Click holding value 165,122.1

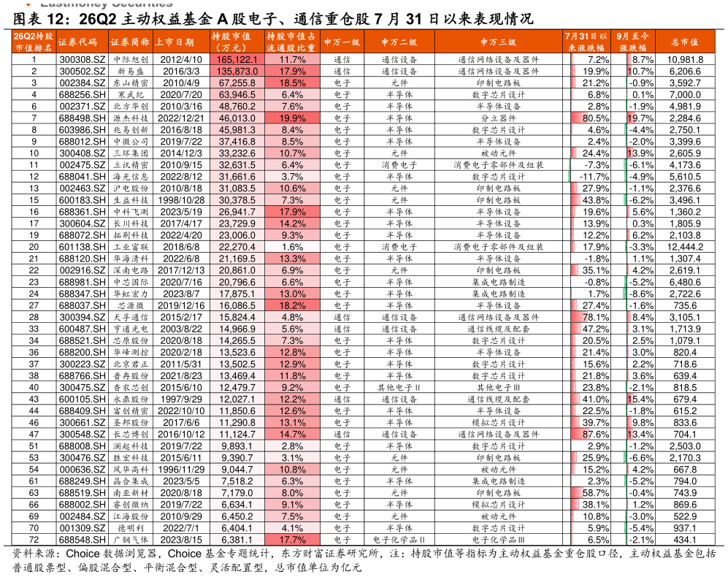pos(237,60)
